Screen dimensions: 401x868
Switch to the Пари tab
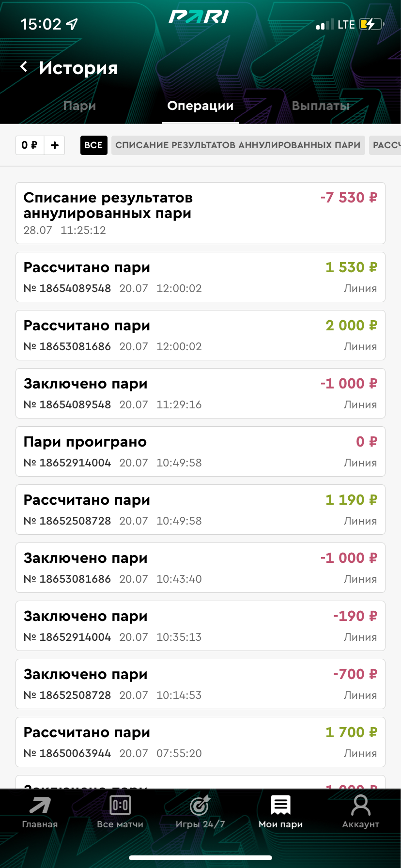pos(79,106)
